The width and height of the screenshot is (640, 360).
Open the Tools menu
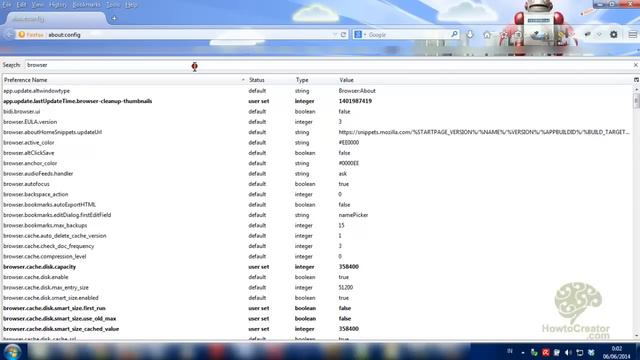[x=113, y=5]
